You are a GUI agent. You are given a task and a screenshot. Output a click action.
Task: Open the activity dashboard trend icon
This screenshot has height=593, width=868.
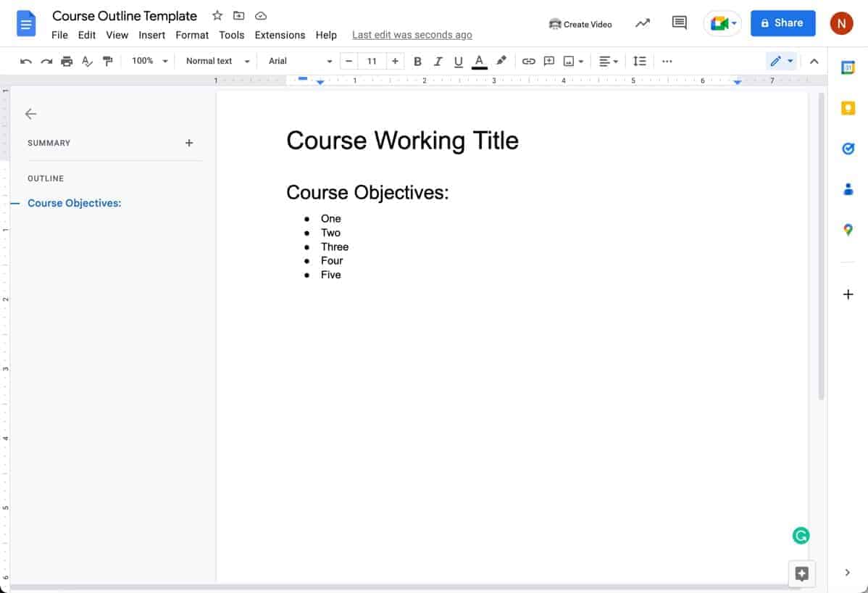[642, 23]
